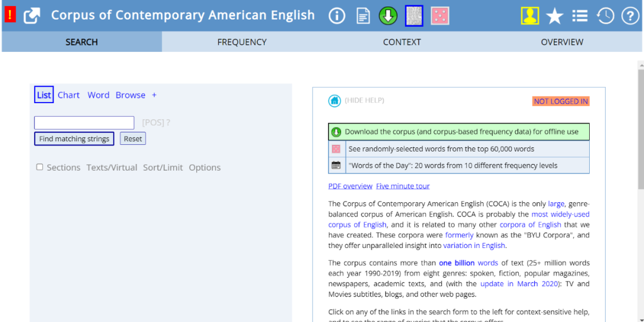Click the pink dice icon in header

point(440,16)
